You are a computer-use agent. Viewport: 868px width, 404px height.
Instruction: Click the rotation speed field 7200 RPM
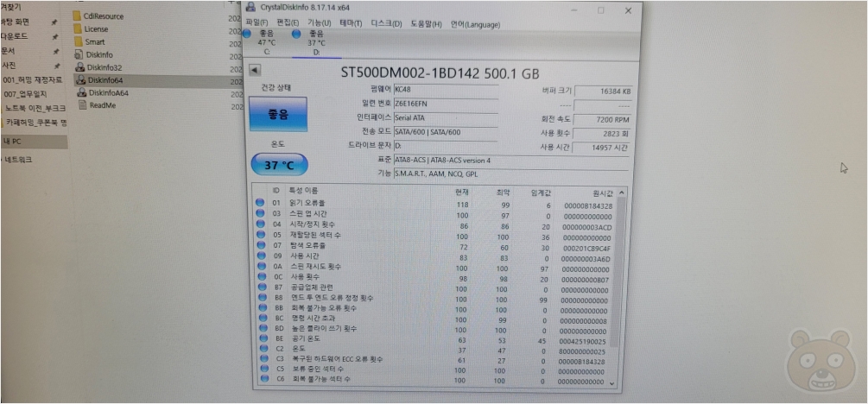tap(603, 119)
